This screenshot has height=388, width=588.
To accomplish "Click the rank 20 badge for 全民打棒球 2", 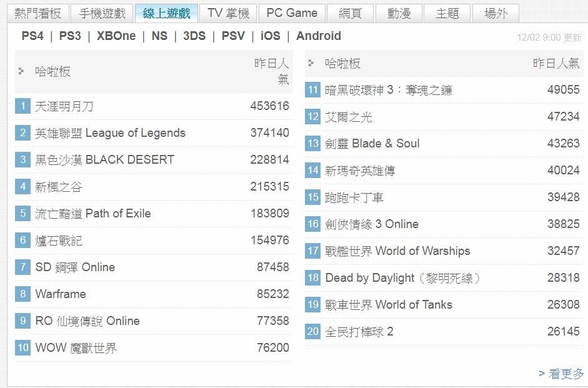I will click(x=313, y=332).
